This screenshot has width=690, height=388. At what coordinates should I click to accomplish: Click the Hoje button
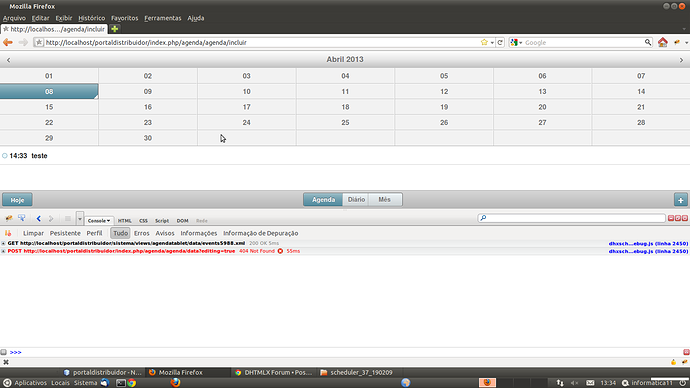[17, 200]
